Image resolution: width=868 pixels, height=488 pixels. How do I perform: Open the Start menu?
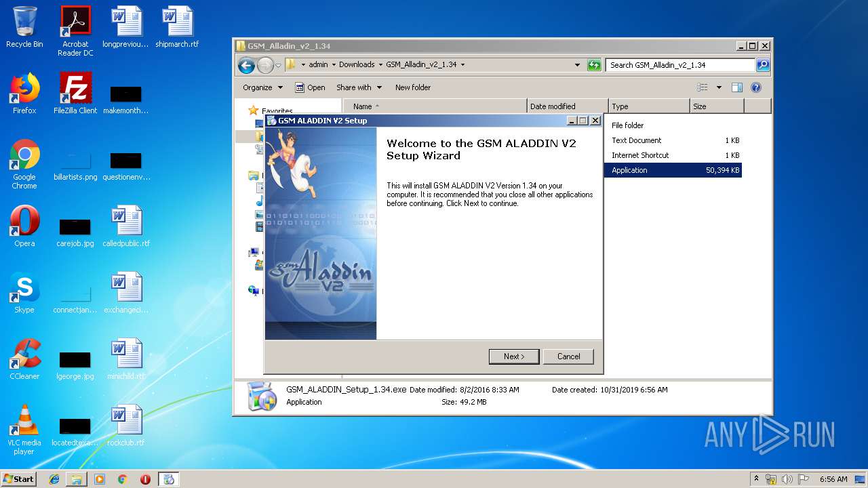pyautogui.click(x=19, y=479)
